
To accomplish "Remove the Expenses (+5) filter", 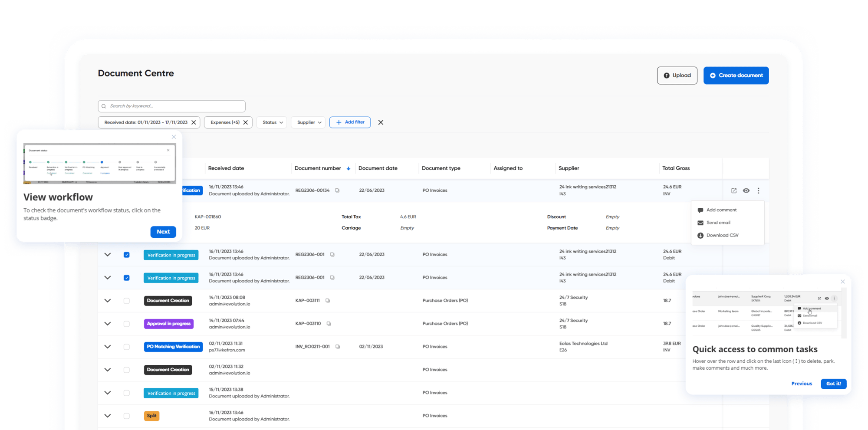I will coord(246,122).
